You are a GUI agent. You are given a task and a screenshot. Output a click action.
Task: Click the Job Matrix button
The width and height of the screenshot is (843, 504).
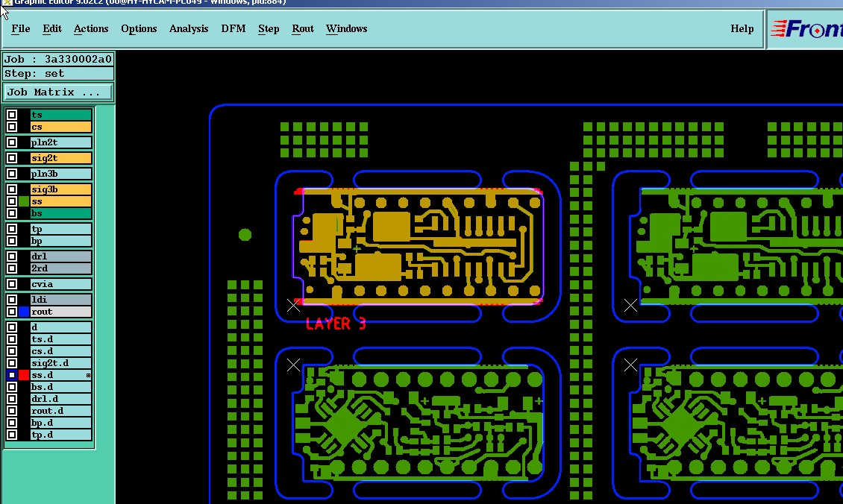click(x=58, y=92)
